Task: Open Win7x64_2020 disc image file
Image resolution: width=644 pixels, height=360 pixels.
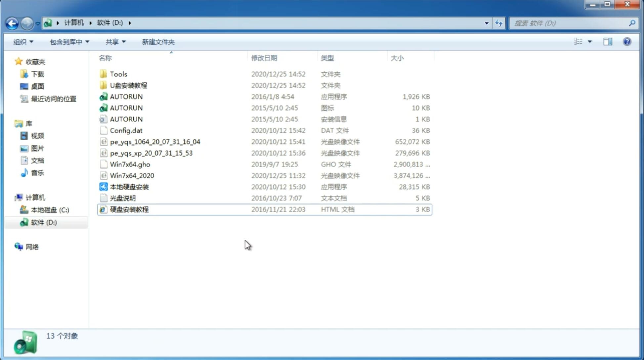Action: 132,175
